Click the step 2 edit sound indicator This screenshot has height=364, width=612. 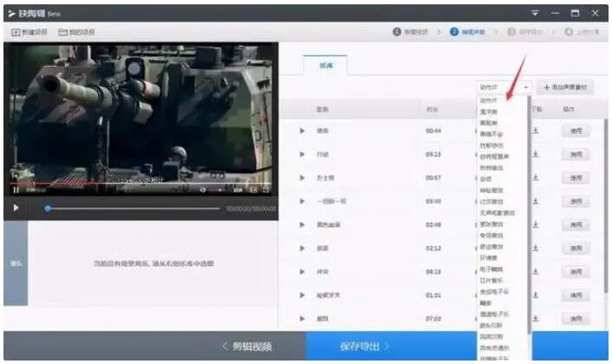[467, 31]
